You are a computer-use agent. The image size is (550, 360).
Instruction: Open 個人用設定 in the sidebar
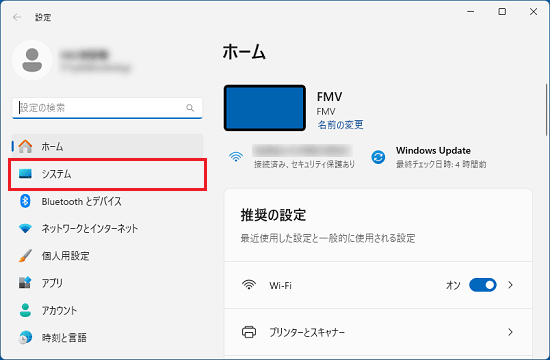(x=107, y=256)
